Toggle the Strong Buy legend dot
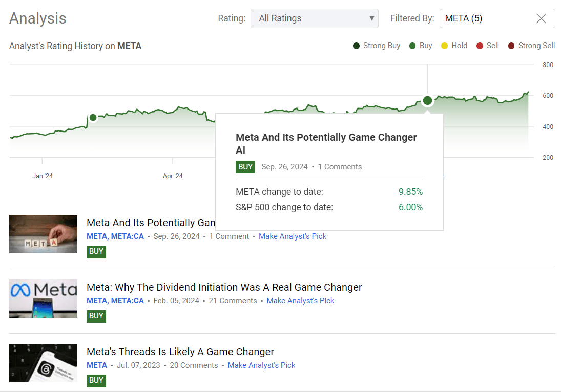Screen dimensions: 561x392 click(x=357, y=46)
